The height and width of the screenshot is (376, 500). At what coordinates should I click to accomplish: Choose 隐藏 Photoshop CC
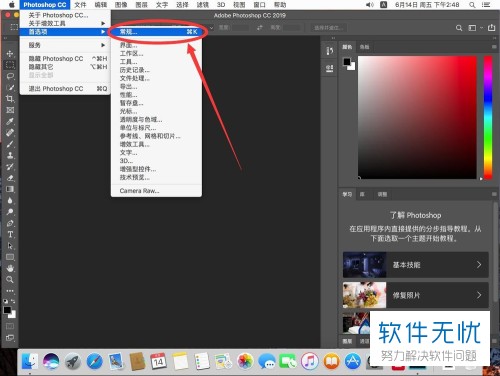pyautogui.click(x=65, y=59)
